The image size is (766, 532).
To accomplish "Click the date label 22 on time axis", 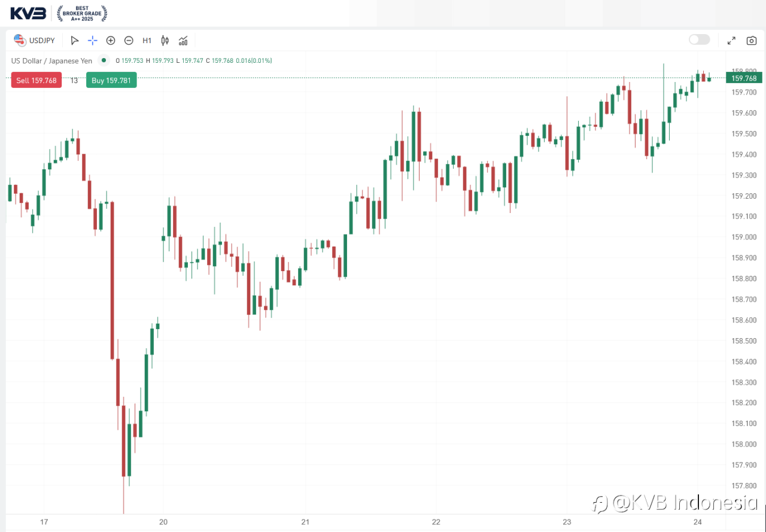I will coord(436,522).
